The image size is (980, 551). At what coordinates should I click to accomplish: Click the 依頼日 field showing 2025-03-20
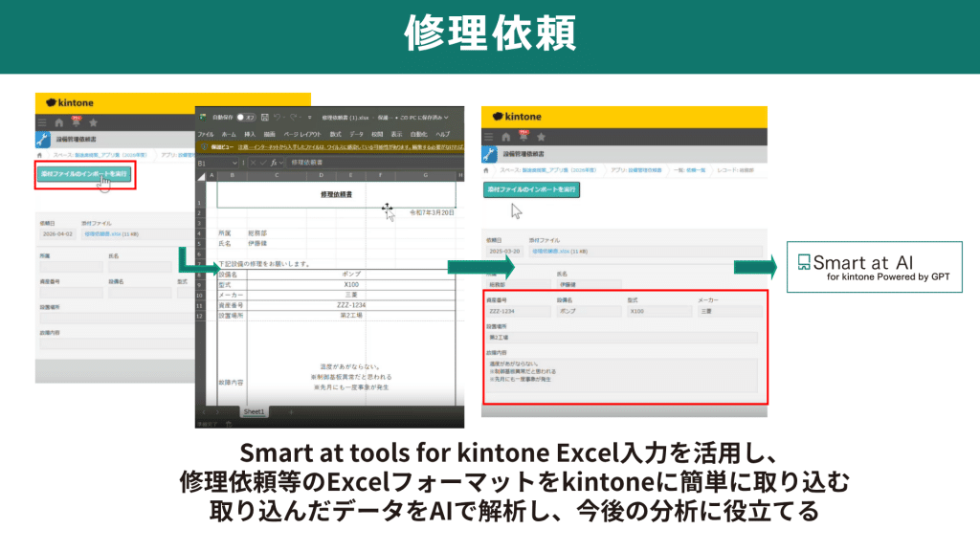click(505, 252)
